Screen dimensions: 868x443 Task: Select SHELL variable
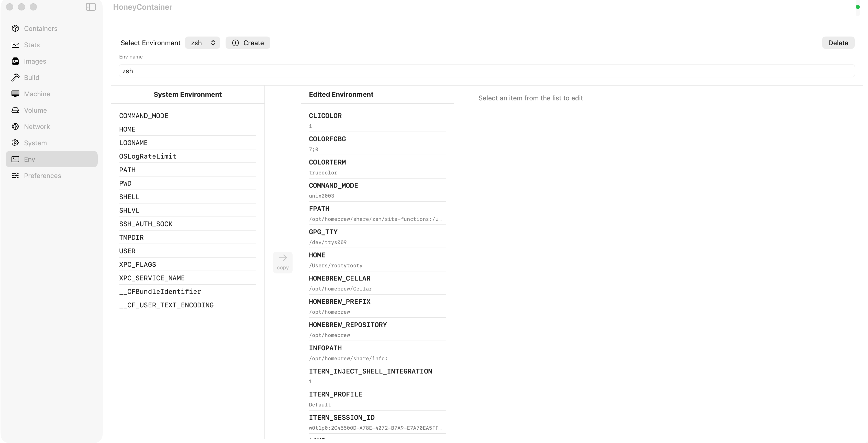(187, 197)
